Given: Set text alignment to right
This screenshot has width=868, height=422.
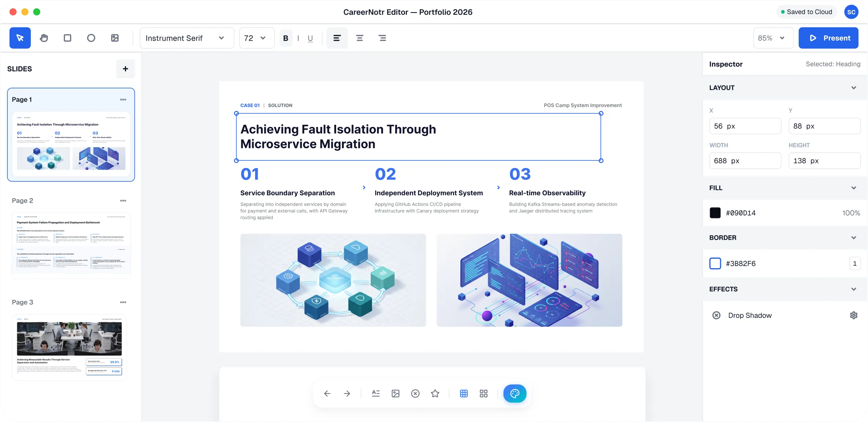Looking at the screenshot, I should click(x=382, y=38).
